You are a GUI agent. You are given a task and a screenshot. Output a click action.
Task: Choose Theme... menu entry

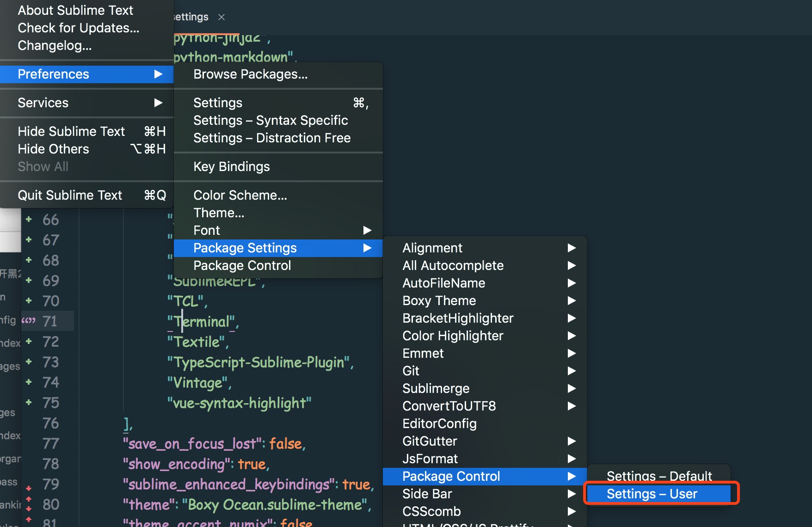coord(278,213)
